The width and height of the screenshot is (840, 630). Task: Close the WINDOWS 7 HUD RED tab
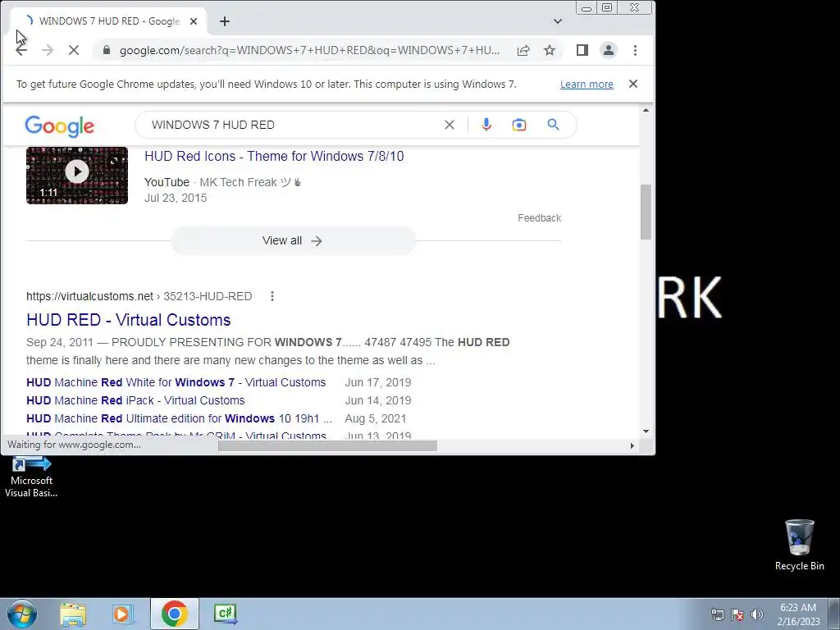(194, 21)
